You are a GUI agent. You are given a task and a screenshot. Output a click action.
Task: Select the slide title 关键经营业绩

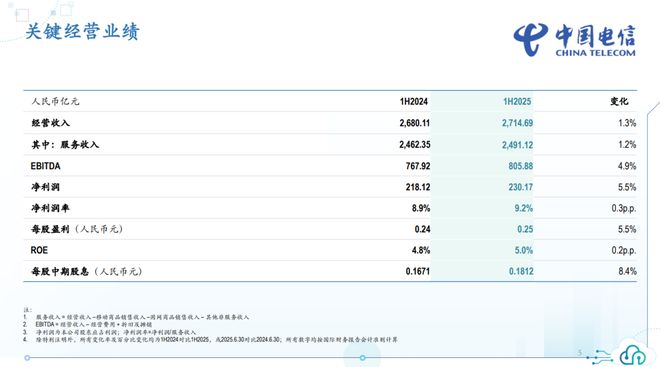[x=82, y=32]
